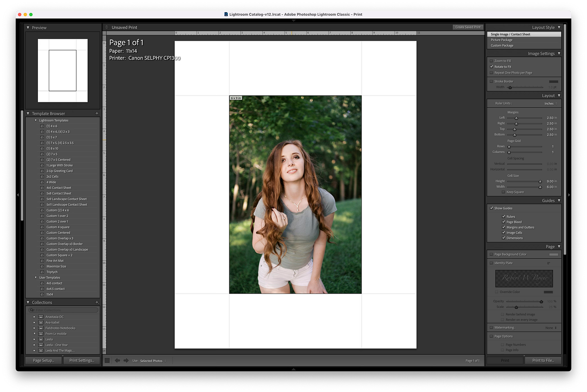Open the Ruler Units dropdown

[x=550, y=103]
